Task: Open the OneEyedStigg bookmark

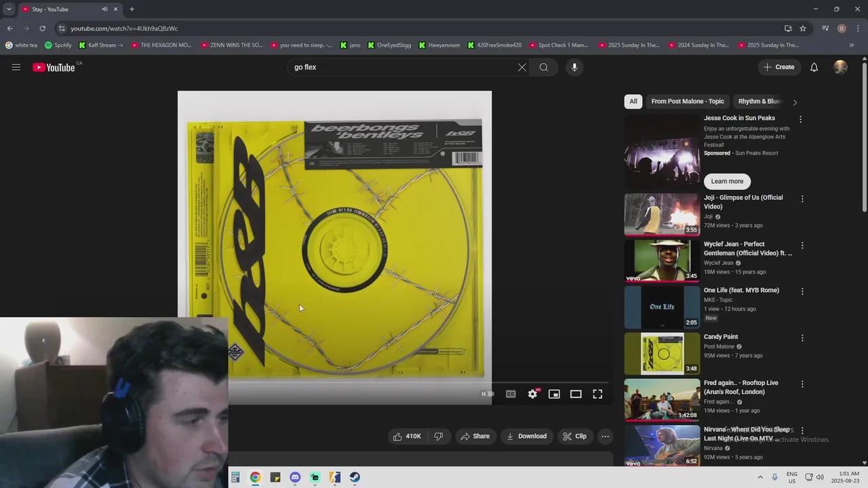Action: tap(388, 45)
